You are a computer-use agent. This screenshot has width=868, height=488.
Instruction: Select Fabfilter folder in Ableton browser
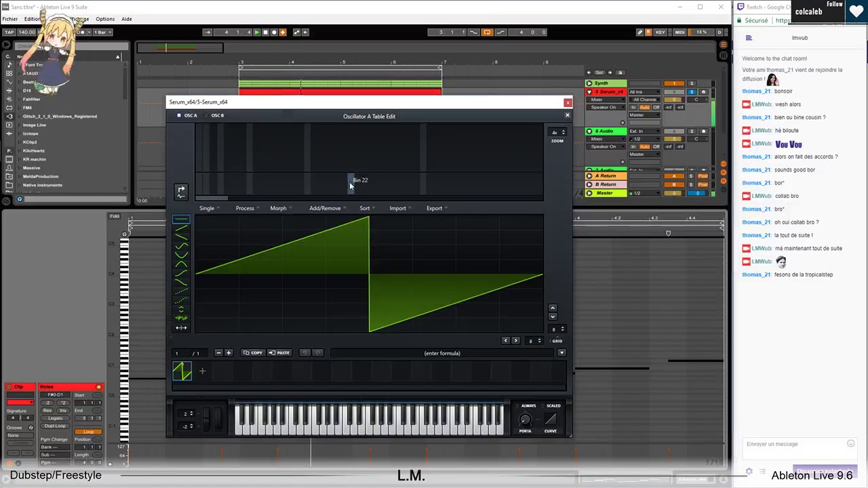[32, 99]
